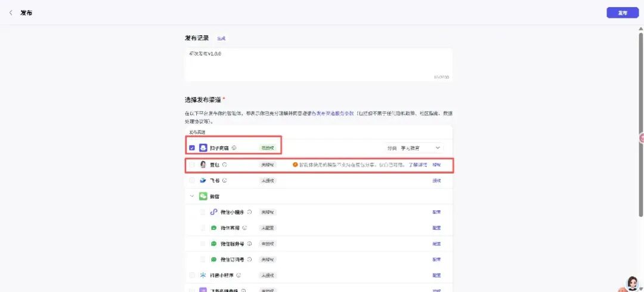This screenshot has height=292, width=644.
Task: Show info icon next to 豆包
Action: click(x=225, y=164)
